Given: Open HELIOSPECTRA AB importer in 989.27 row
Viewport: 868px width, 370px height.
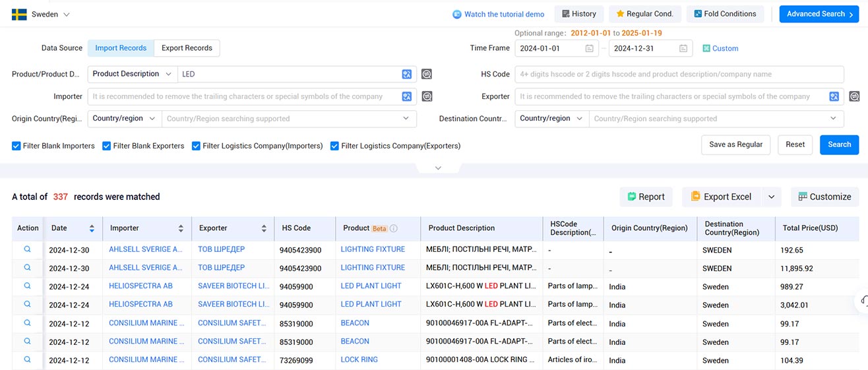Looking at the screenshot, I should click(x=140, y=286).
